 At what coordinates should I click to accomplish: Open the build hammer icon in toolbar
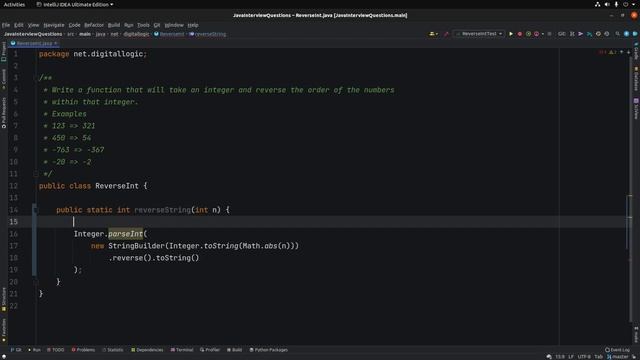(x=446, y=34)
